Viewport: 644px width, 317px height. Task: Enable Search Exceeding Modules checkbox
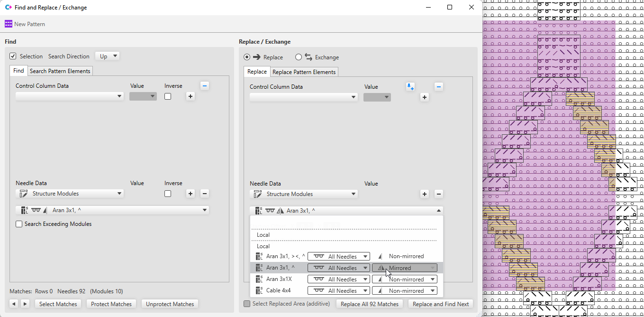click(x=19, y=224)
